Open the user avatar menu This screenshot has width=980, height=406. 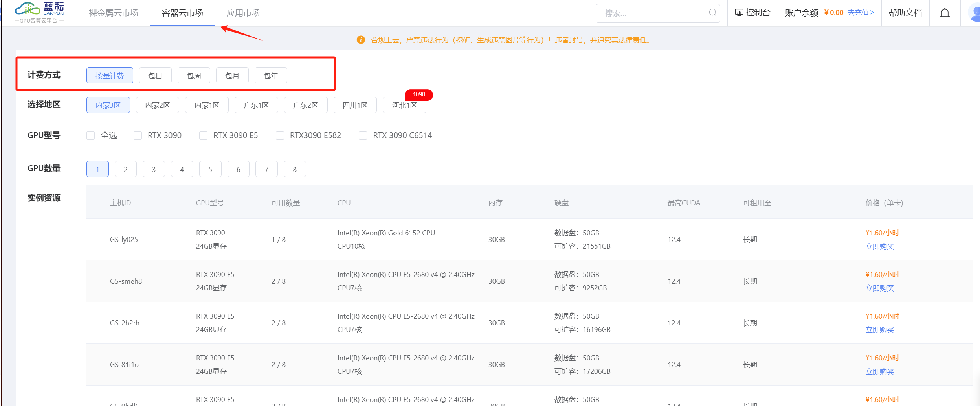click(974, 13)
